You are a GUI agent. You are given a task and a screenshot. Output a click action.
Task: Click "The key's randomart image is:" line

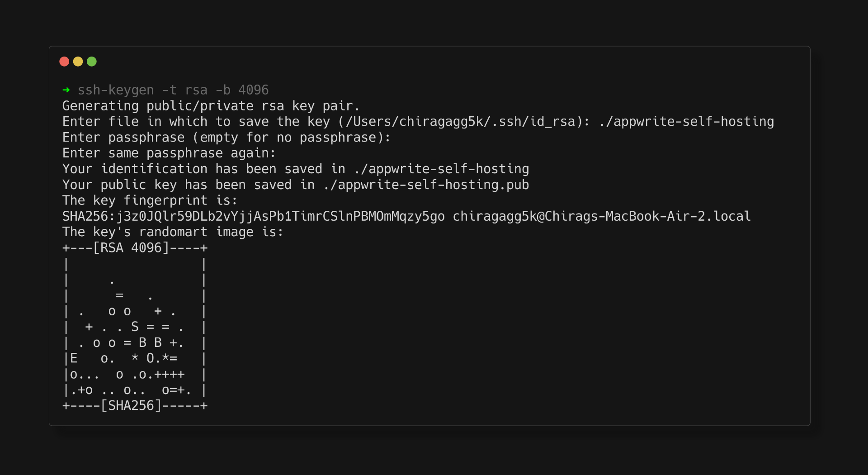[x=172, y=232]
